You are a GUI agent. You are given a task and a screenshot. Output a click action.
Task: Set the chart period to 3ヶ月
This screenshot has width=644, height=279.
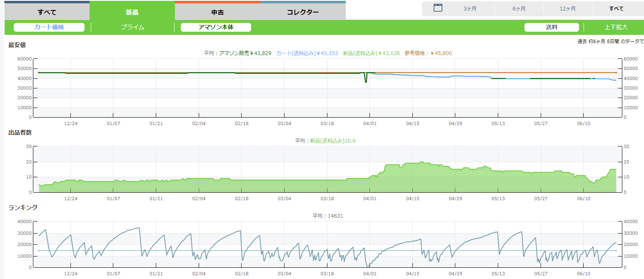[470, 9]
